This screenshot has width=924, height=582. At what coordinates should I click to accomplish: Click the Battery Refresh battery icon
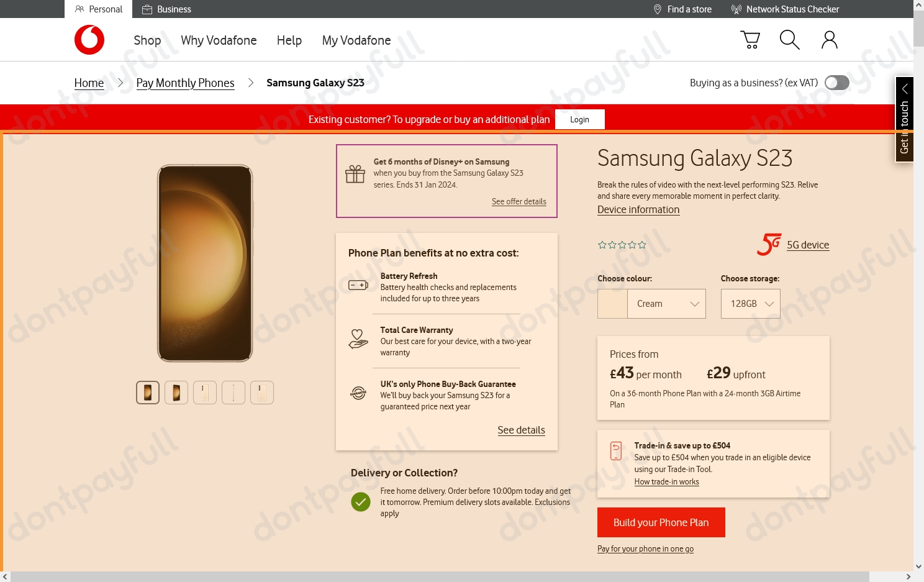[358, 285]
